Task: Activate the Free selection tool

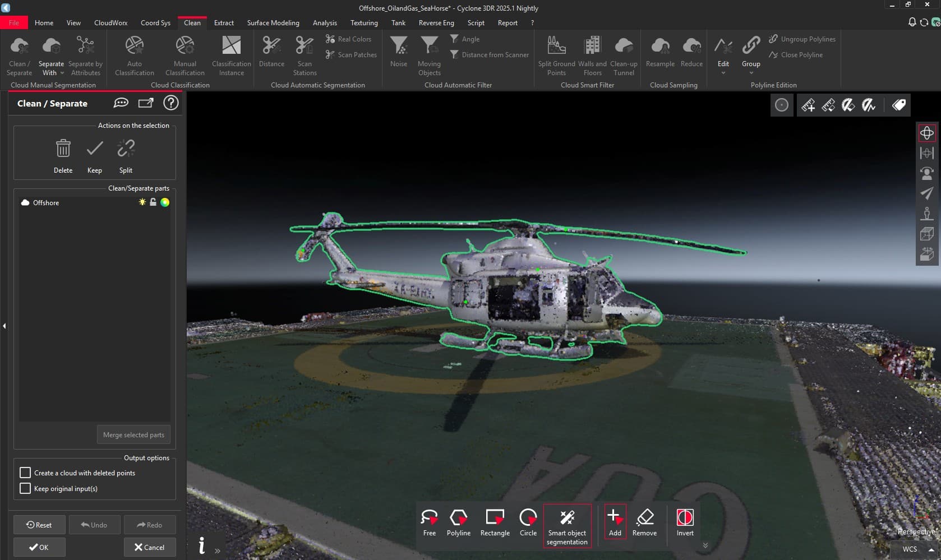Action: tap(429, 521)
